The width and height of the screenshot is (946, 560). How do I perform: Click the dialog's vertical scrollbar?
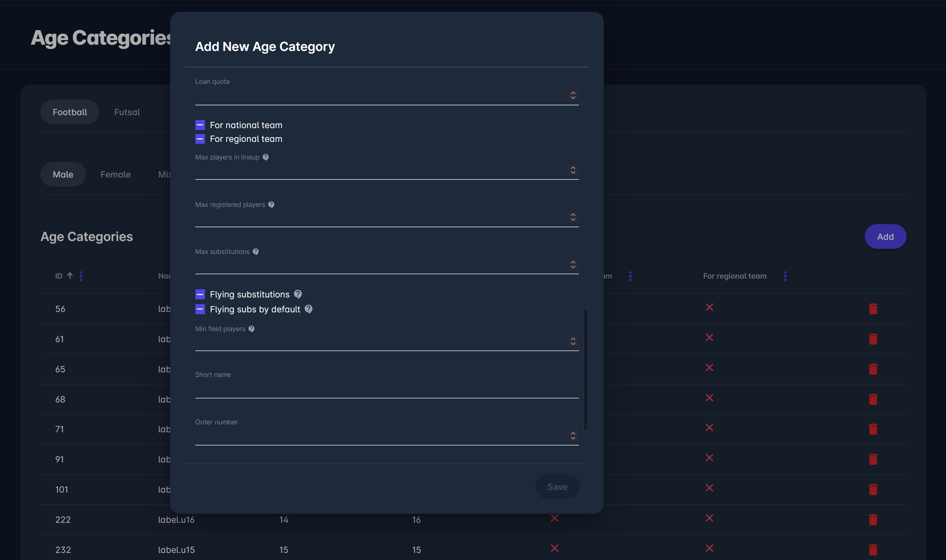point(585,369)
